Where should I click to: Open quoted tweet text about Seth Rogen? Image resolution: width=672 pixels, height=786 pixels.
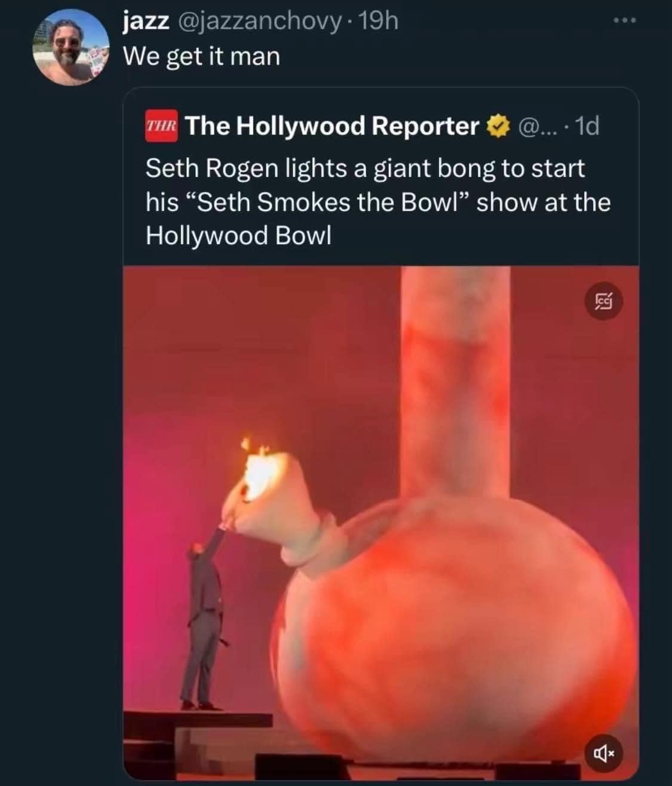pos(378,202)
